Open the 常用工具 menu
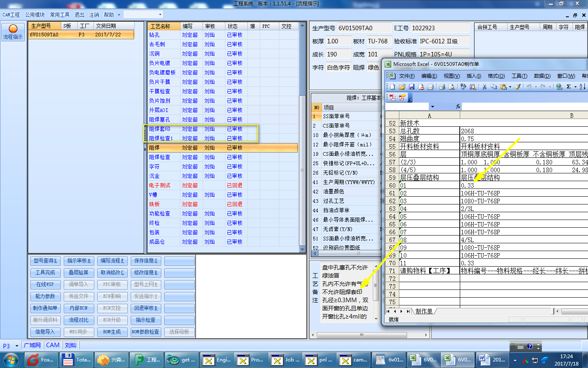588x368 pixels. click(x=60, y=15)
